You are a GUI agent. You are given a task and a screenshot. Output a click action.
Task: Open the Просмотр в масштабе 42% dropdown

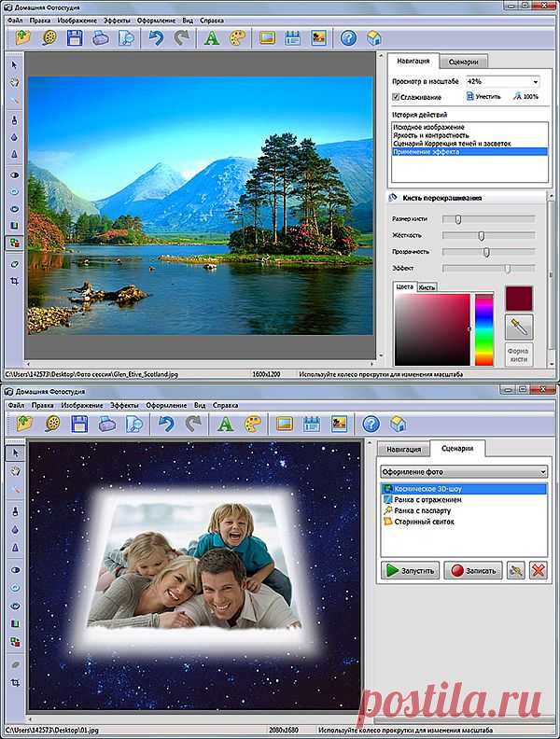click(x=502, y=81)
